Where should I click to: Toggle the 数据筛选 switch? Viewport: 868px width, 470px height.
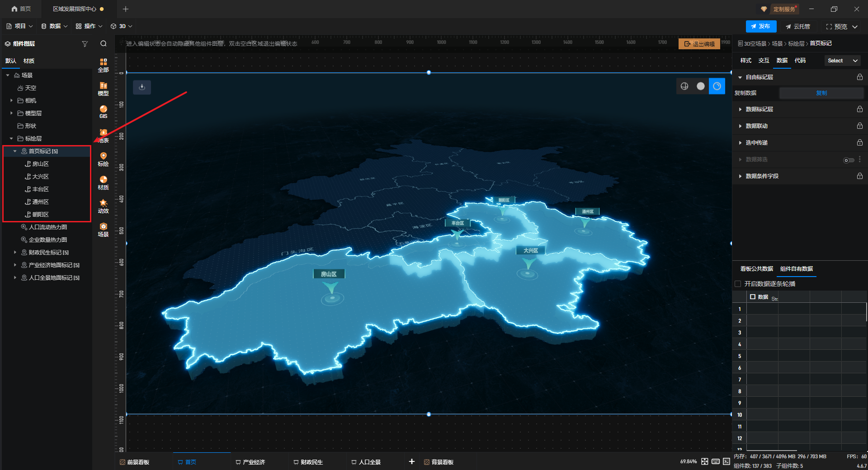click(x=849, y=160)
